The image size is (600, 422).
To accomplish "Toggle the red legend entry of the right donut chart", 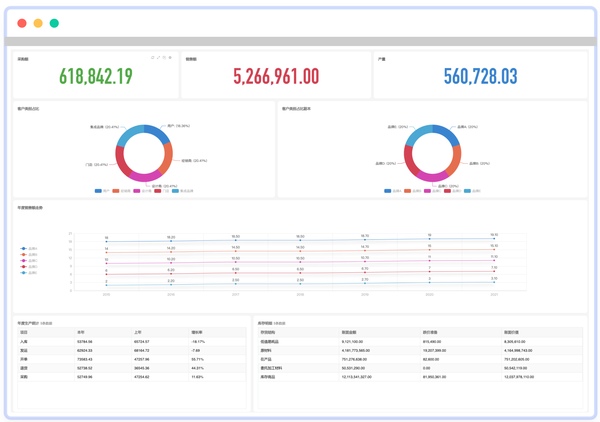I will 452,191.
